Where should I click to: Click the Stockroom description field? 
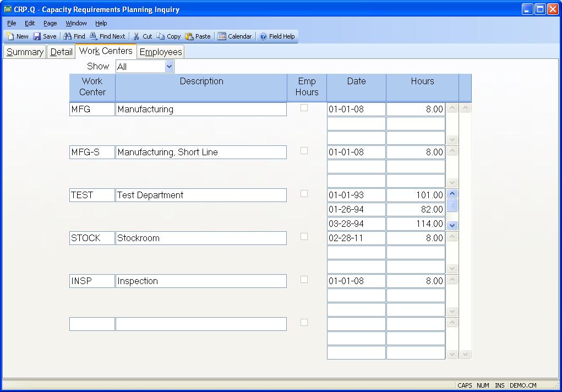pos(201,238)
